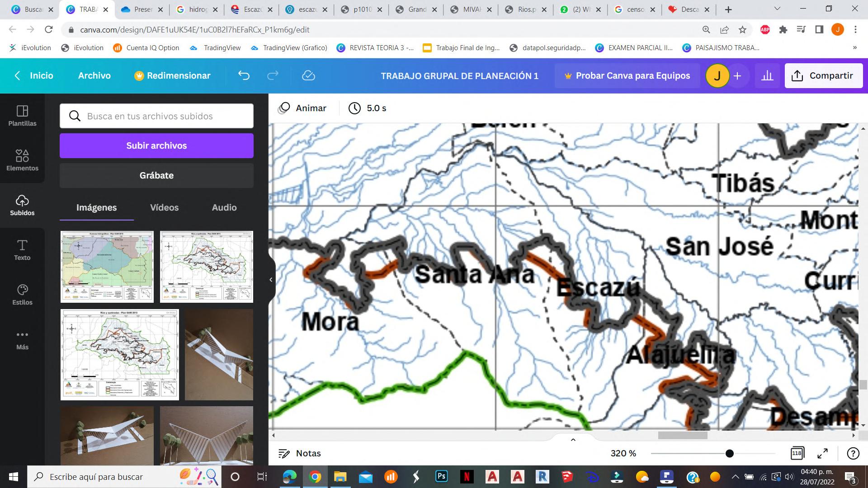Adjust the zoom level slider handle
Image resolution: width=868 pixels, height=488 pixels.
pos(729,453)
